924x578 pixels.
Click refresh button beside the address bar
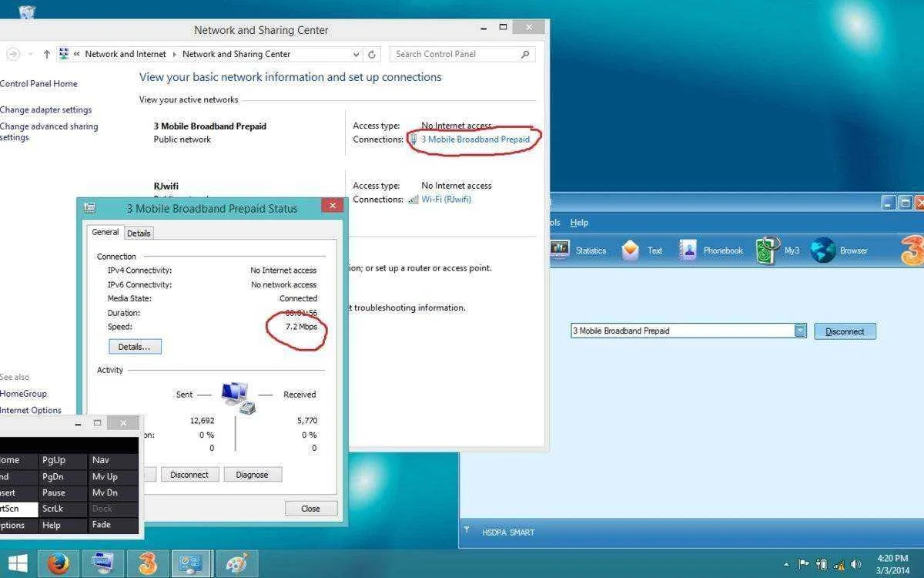click(372, 54)
